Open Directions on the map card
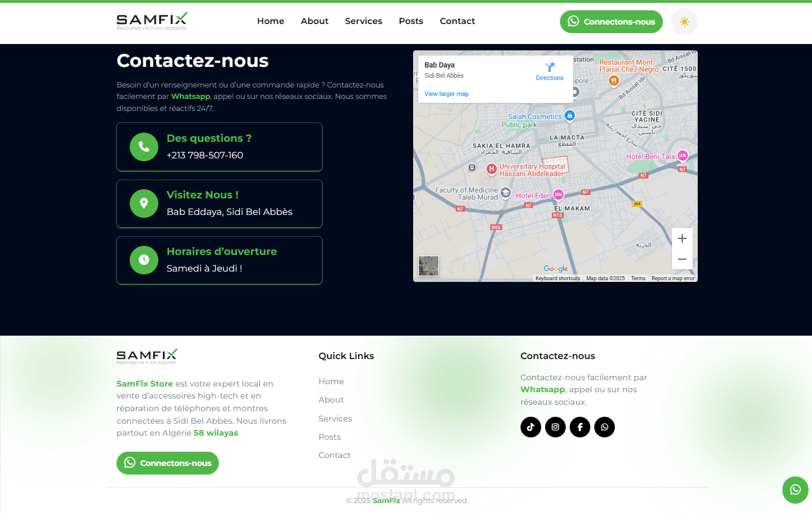 (x=550, y=71)
